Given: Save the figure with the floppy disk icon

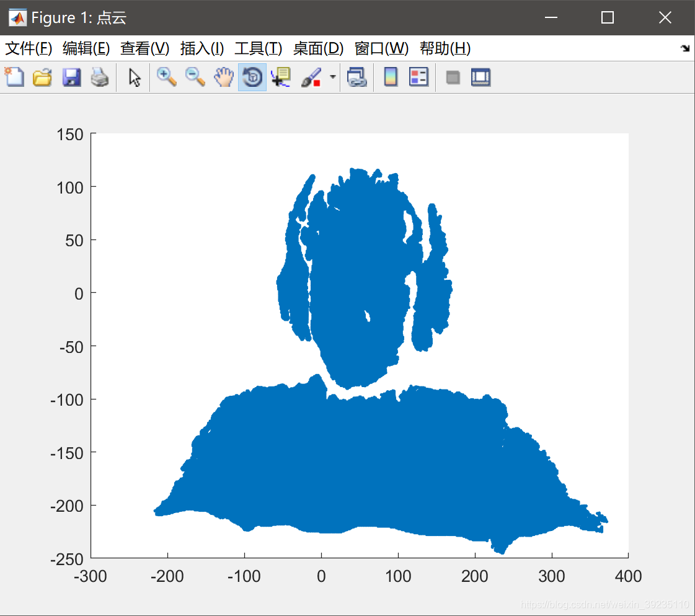Looking at the screenshot, I should coord(71,77).
